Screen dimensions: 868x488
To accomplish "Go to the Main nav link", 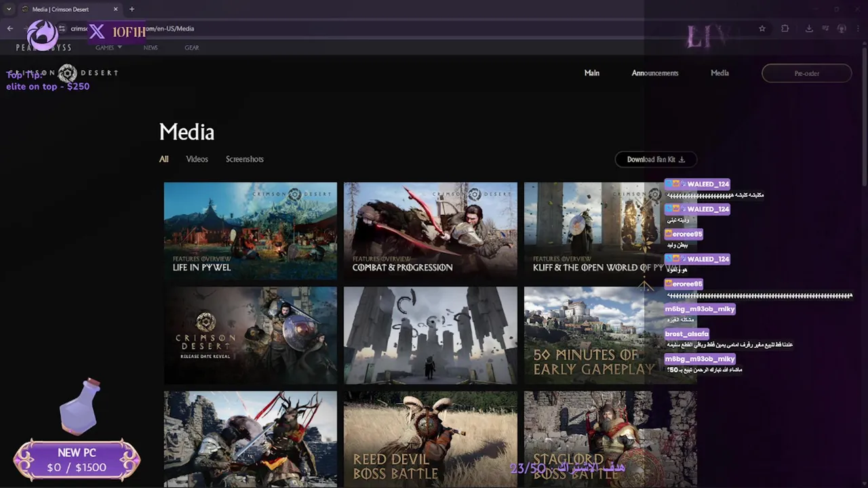I will tap(592, 73).
